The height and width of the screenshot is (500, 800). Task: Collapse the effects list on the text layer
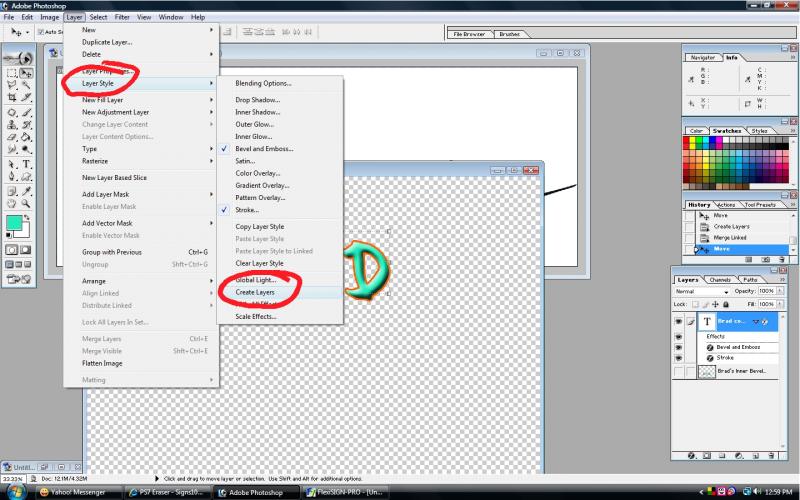tap(756, 321)
